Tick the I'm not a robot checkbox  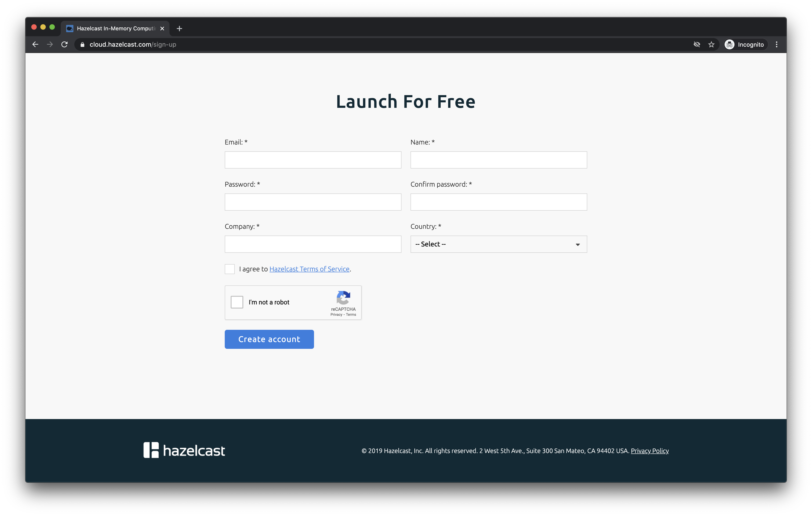coord(237,302)
